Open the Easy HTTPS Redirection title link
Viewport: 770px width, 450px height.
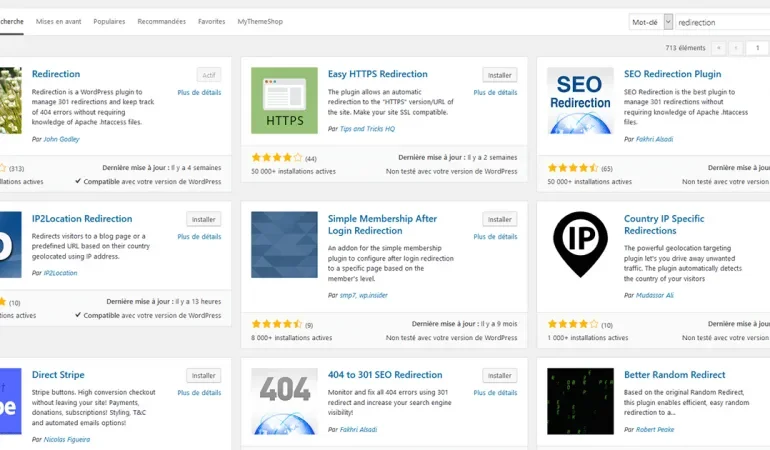[378, 74]
